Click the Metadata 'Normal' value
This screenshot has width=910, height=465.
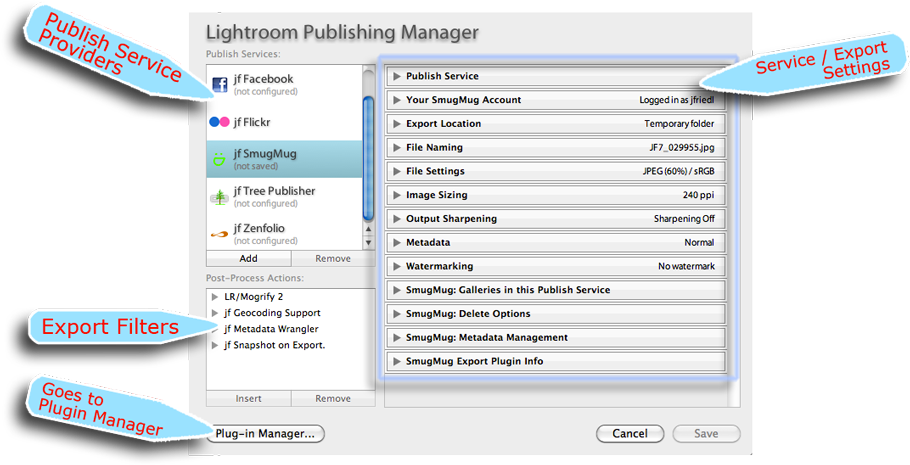click(x=699, y=243)
